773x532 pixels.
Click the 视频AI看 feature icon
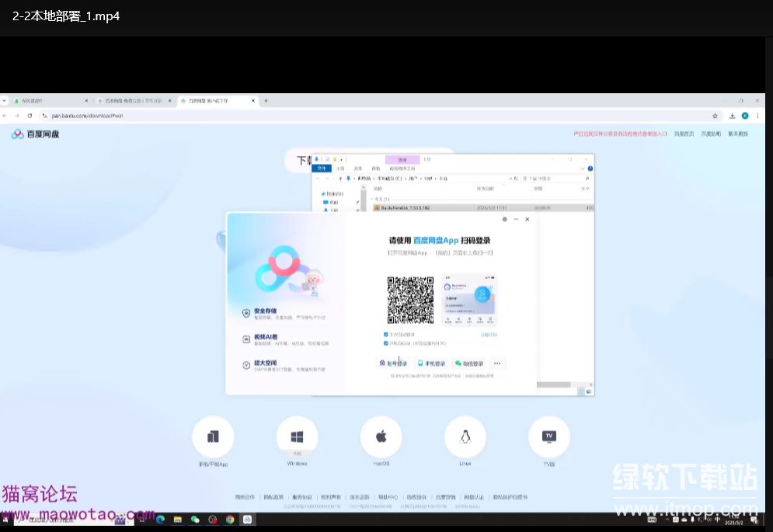(246, 339)
